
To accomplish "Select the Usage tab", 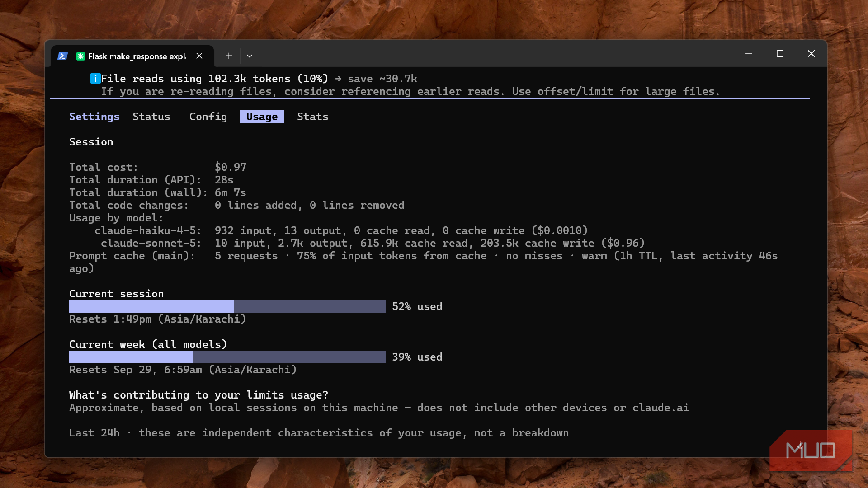I will tap(262, 117).
